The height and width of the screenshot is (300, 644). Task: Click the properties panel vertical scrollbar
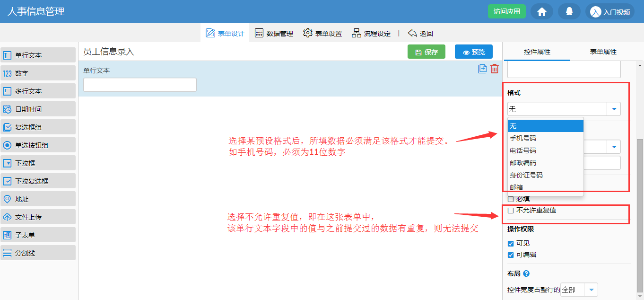coord(640,216)
